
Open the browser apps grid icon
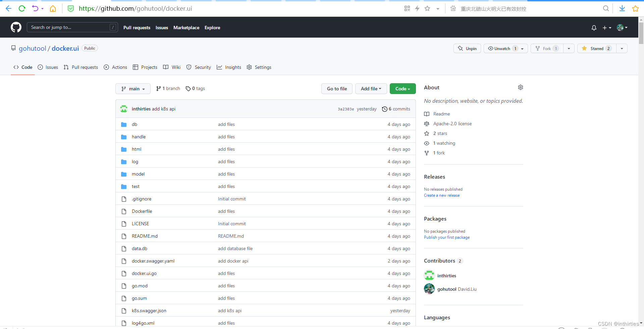coord(407,8)
